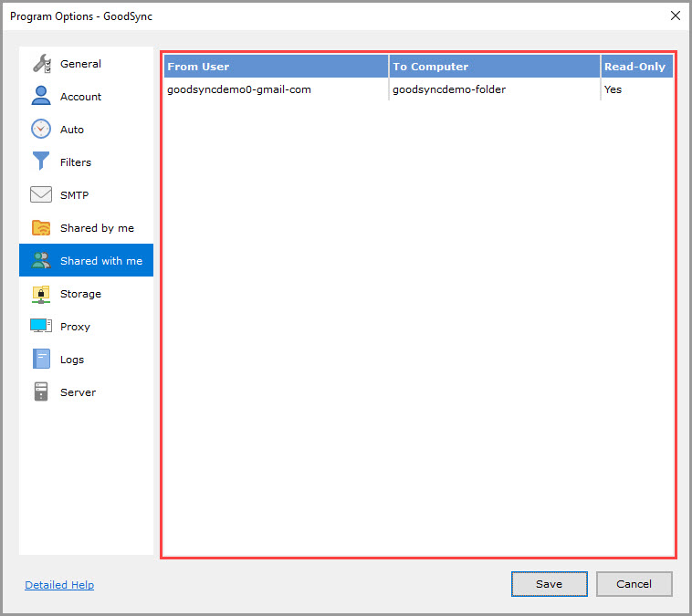The height and width of the screenshot is (616, 692).
Task: Save the program options
Action: [549, 584]
